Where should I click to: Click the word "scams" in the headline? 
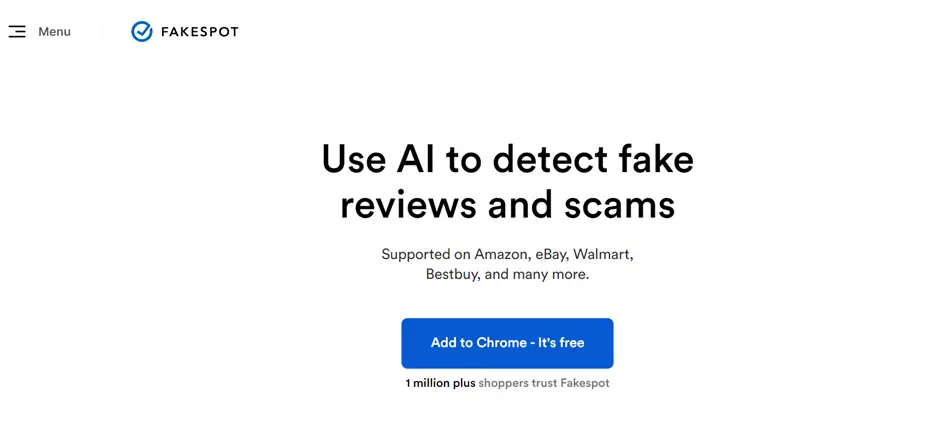pos(619,205)
